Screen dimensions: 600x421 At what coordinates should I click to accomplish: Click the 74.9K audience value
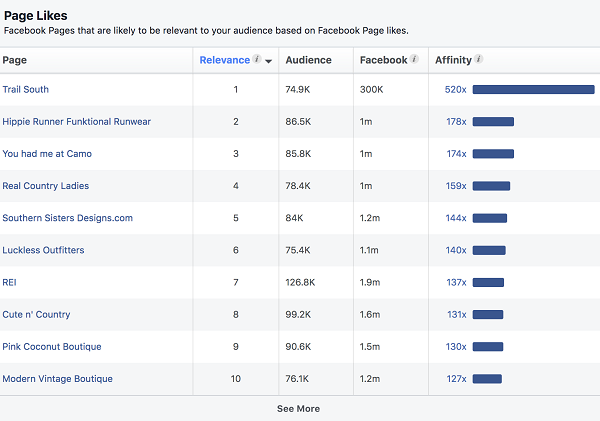[298, 90]
